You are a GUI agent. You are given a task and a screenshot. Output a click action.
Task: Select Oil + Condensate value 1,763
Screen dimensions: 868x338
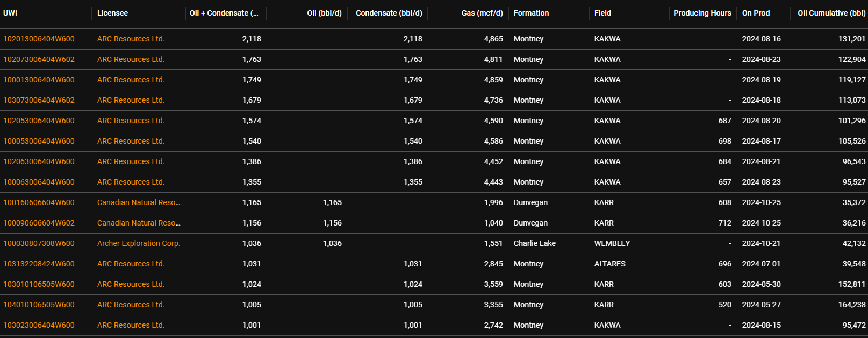pyautogui.click(x=252, y=59)
